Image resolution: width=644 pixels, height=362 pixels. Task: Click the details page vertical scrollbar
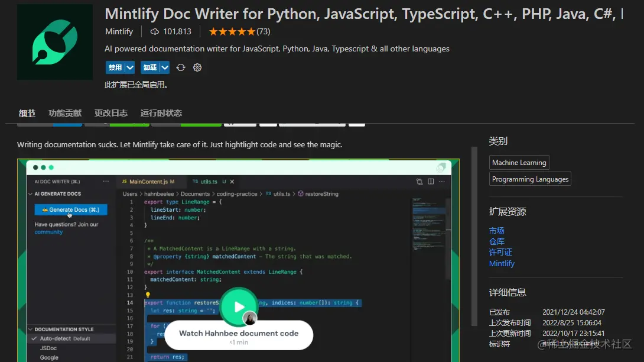pos(474,236)
